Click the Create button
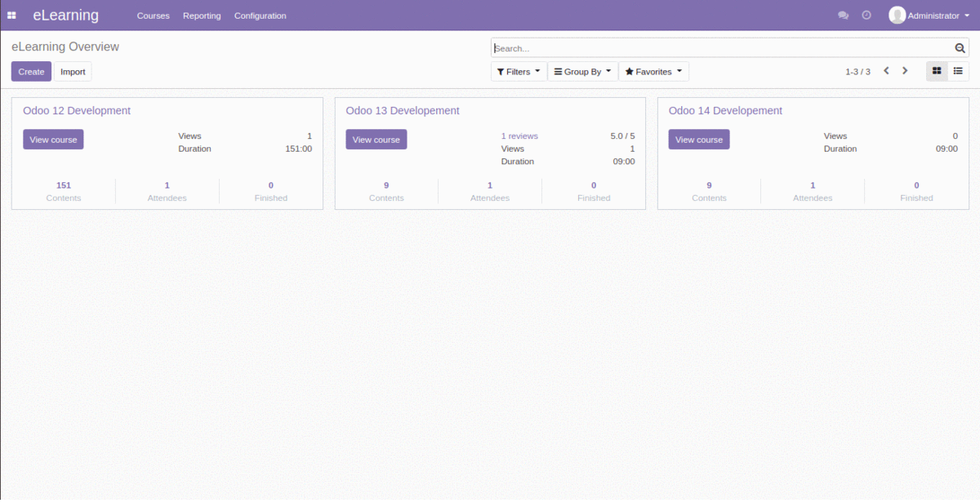 click(x=31, y=72)
